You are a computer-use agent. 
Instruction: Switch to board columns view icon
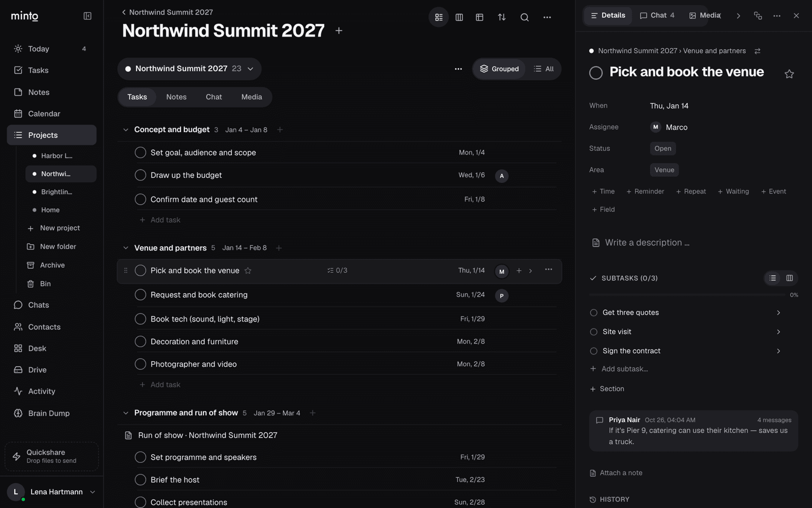click(x=459, y=17)
